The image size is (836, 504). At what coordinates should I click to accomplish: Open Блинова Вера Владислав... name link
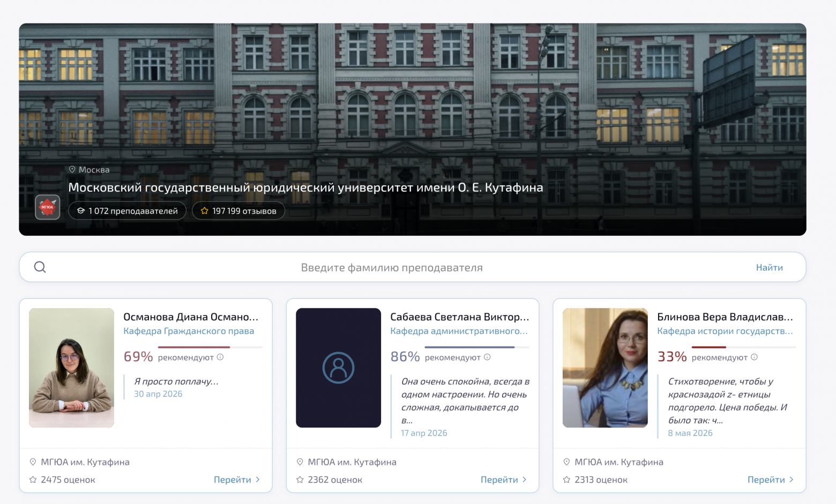pyautogui.click(x=725, y=317)
